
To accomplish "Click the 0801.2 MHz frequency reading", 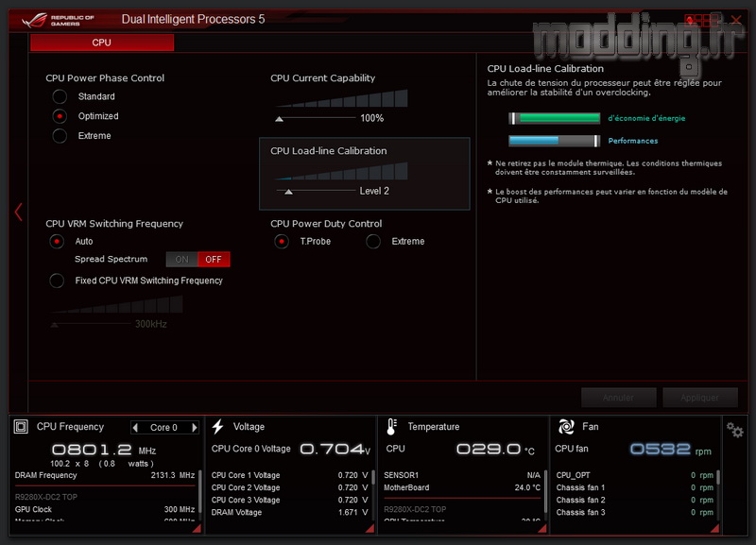I will pos(104,450).
